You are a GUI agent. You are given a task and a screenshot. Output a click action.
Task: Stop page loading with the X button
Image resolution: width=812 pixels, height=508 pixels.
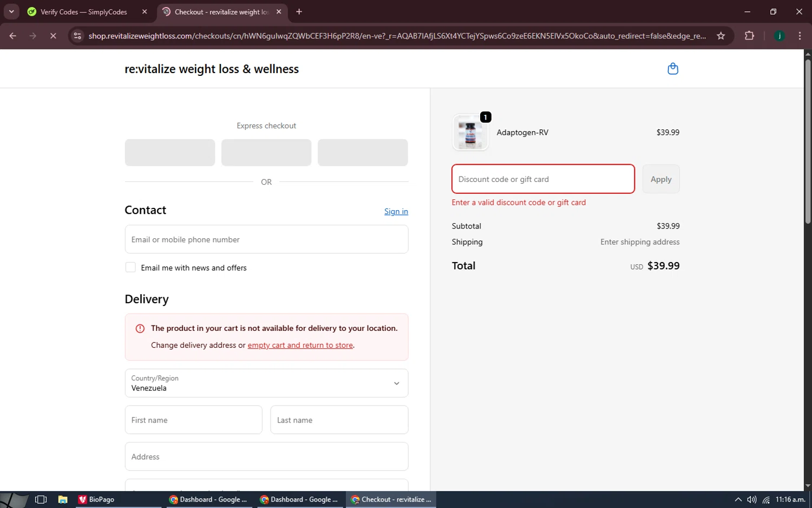pos(53,36)
